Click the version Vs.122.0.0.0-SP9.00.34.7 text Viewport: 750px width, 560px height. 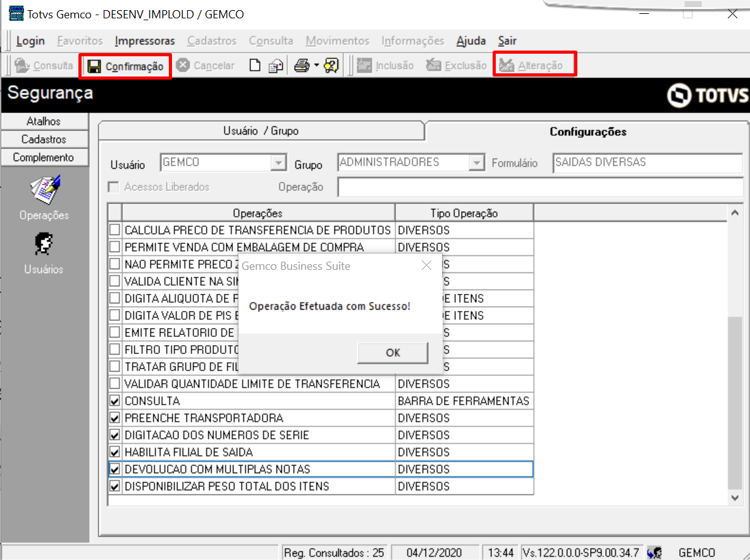[x=581, y=553]
